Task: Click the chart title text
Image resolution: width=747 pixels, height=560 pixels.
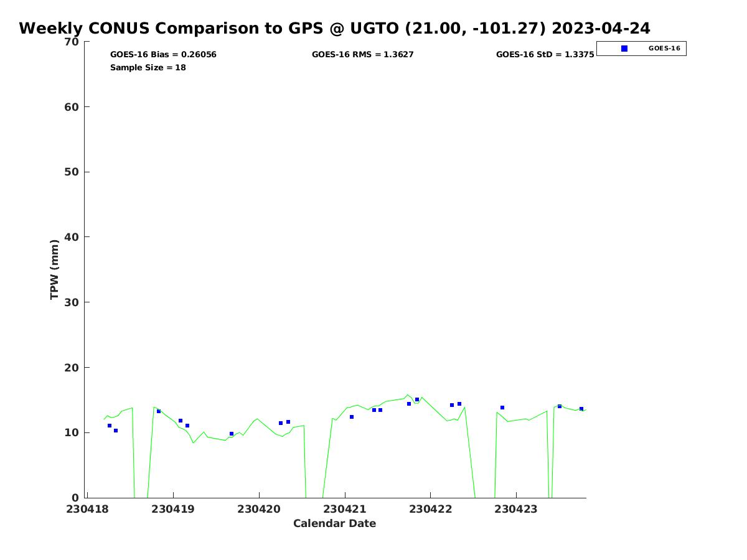Action: (x=334, y=29)
